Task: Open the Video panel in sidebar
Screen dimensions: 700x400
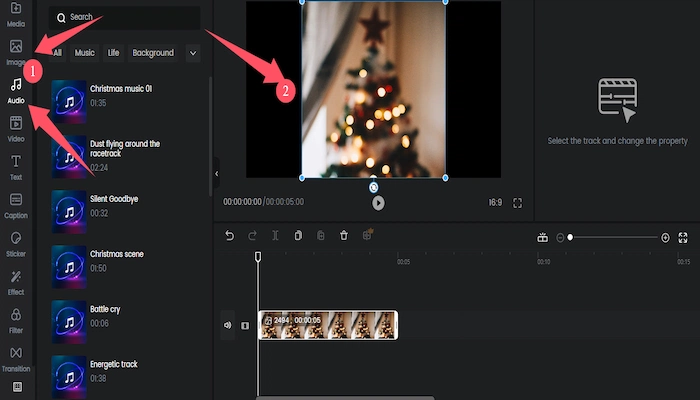Action: (16, 127)
